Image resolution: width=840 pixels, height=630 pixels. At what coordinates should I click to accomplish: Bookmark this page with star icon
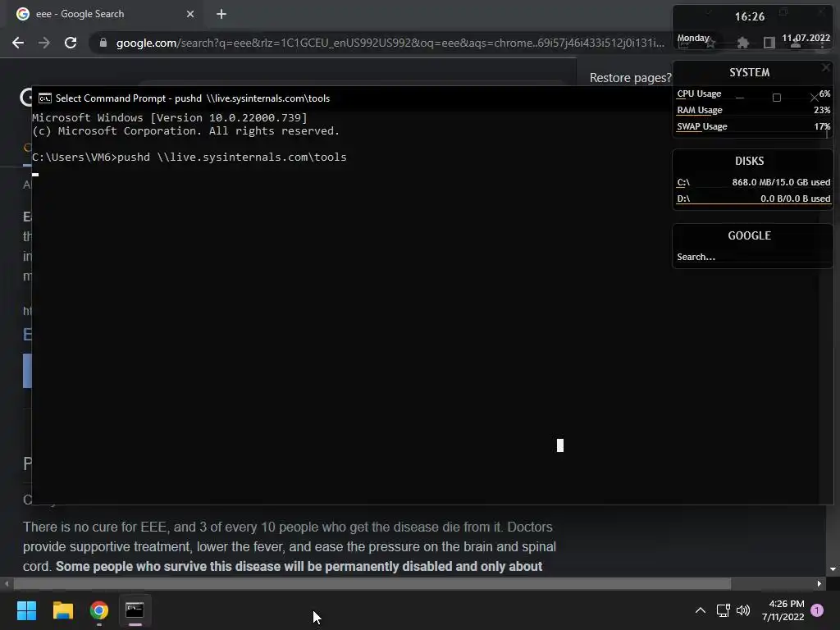[710, 43]
